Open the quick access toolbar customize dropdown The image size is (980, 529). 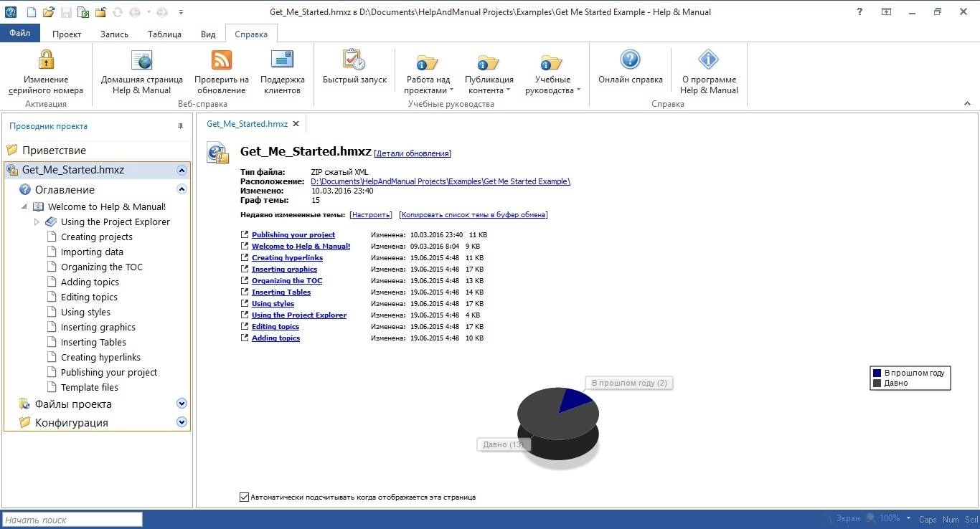pyautogui.click(x=182, y=12)
